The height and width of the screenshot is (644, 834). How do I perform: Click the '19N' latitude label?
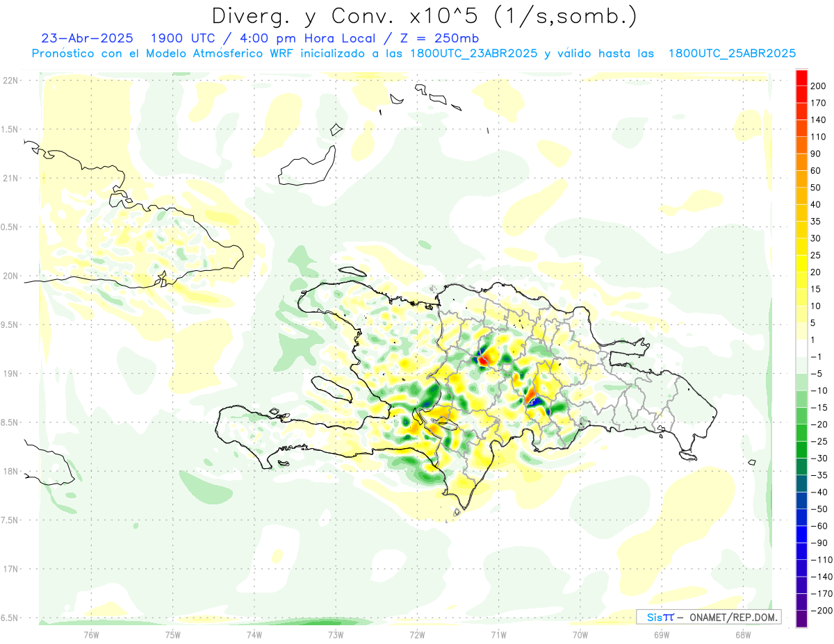coord(10,374)
